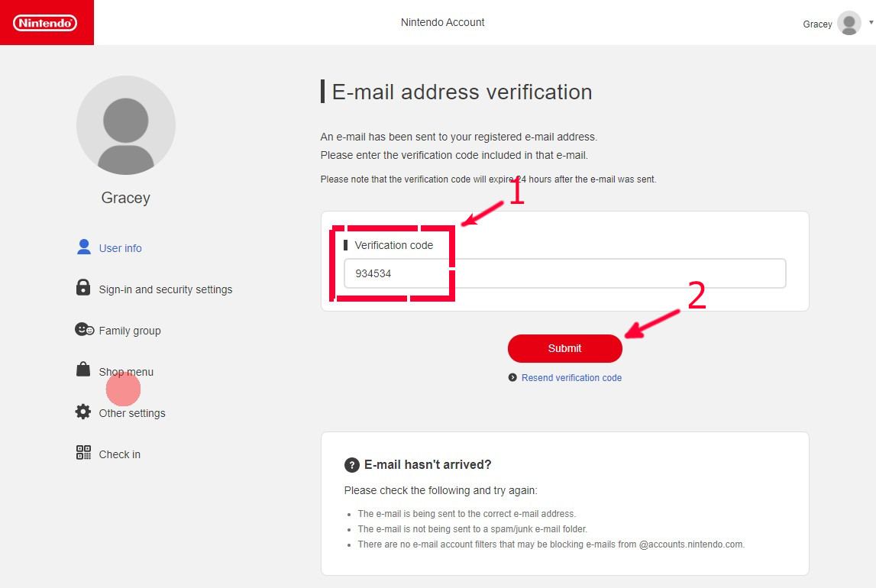Screen dimensions: 876x588
Task: Select the Check in QR code icon
Action: (x=83, y=453)
